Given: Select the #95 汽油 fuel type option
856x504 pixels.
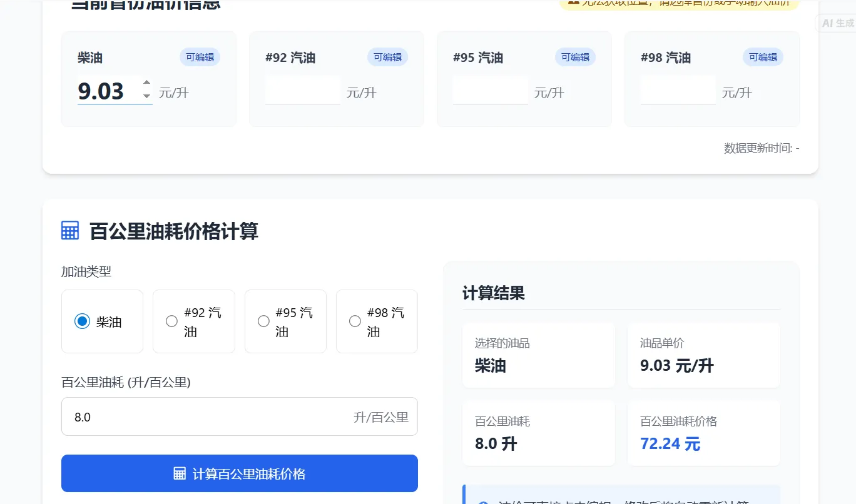Looking at the screenshot, I should click(263, 321).
